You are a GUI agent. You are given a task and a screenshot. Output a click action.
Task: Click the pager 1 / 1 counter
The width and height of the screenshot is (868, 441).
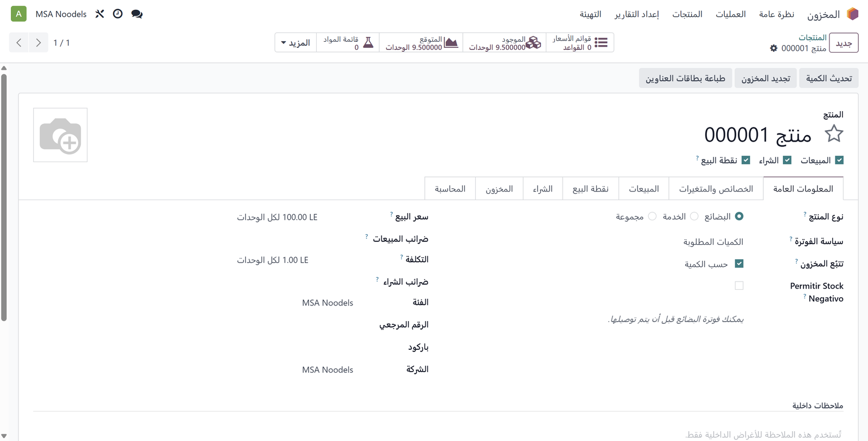pyautogui.click(x=61, y=42)
